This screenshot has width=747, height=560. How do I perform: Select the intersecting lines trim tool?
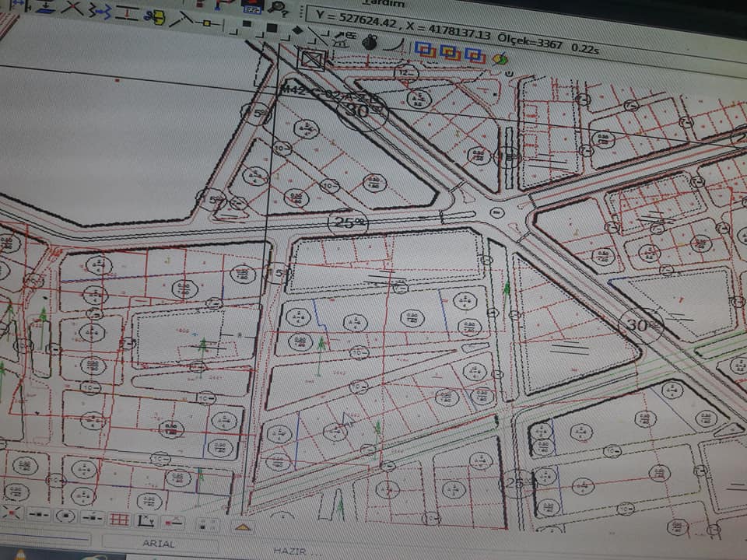click(73, 8)
